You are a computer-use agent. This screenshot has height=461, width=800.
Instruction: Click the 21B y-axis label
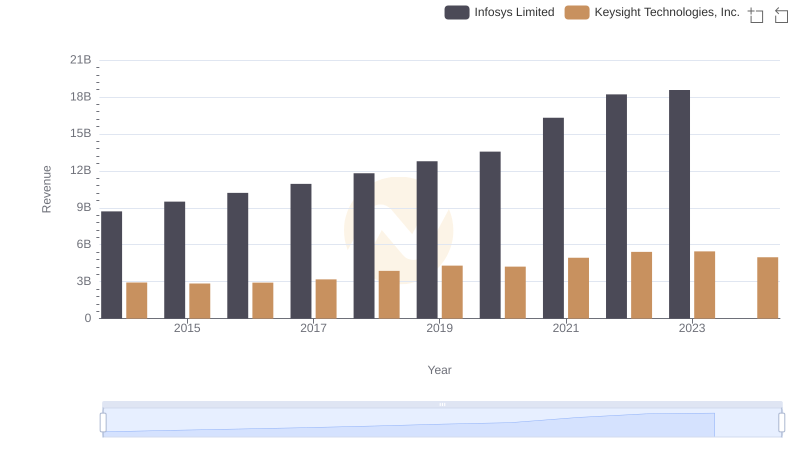81,60
